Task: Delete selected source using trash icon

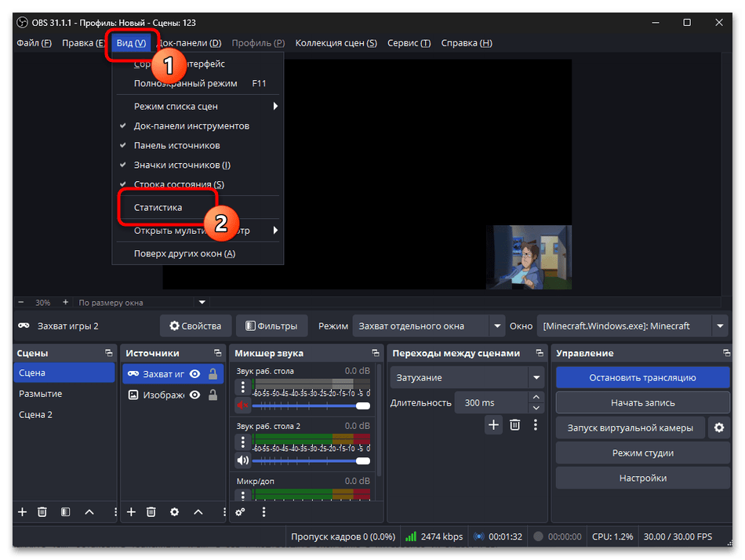Action: pyautogui.click(x=151, y=511)
